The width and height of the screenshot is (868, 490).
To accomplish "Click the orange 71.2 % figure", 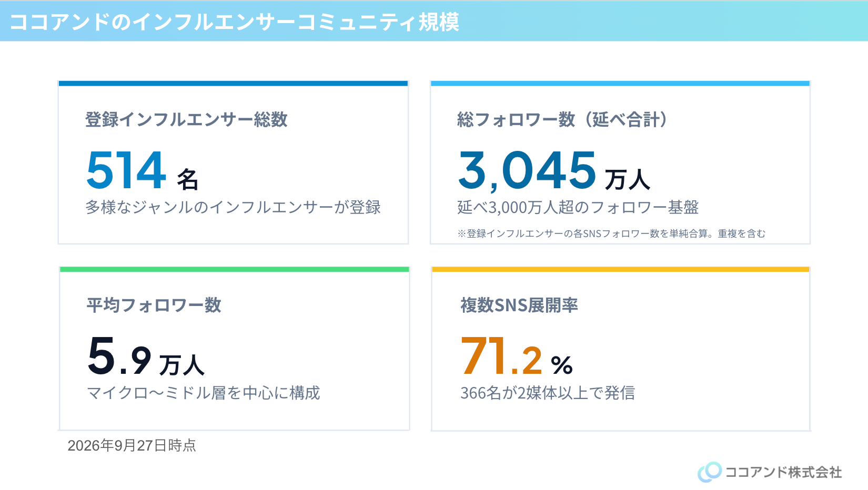I will pos(517,356).
